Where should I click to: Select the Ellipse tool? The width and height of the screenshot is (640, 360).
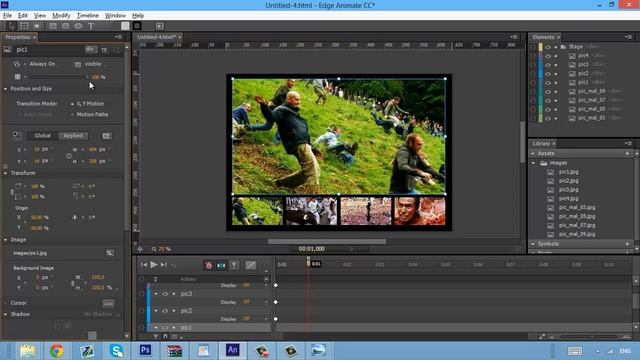(x=78, y=26)
